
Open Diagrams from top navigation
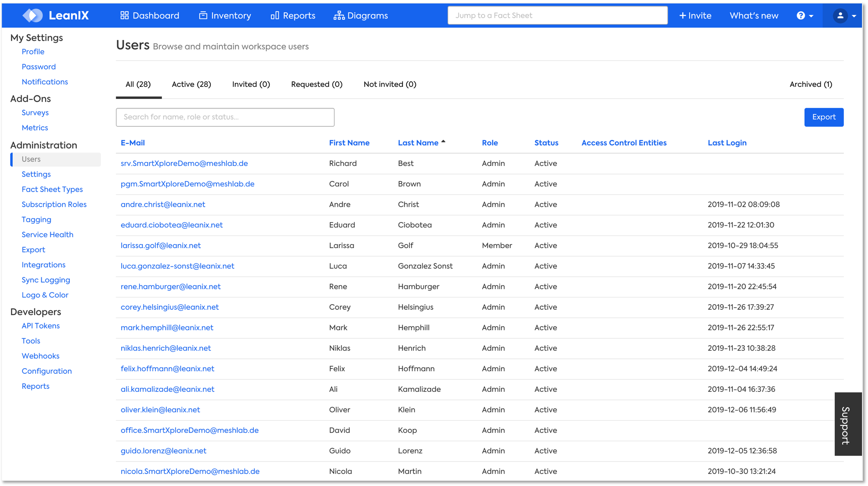click(360, 15)
